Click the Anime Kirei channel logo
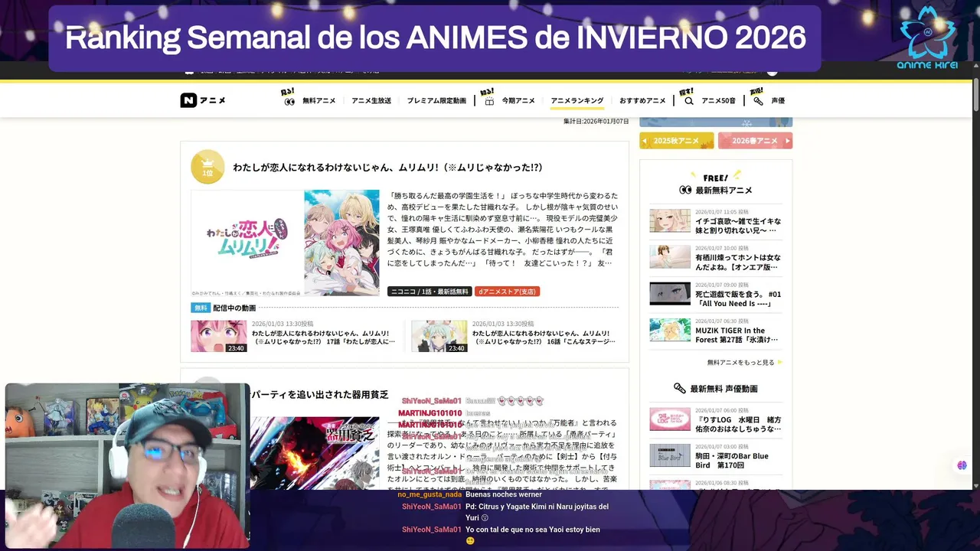The image size is (980, 551). [927, 37]
